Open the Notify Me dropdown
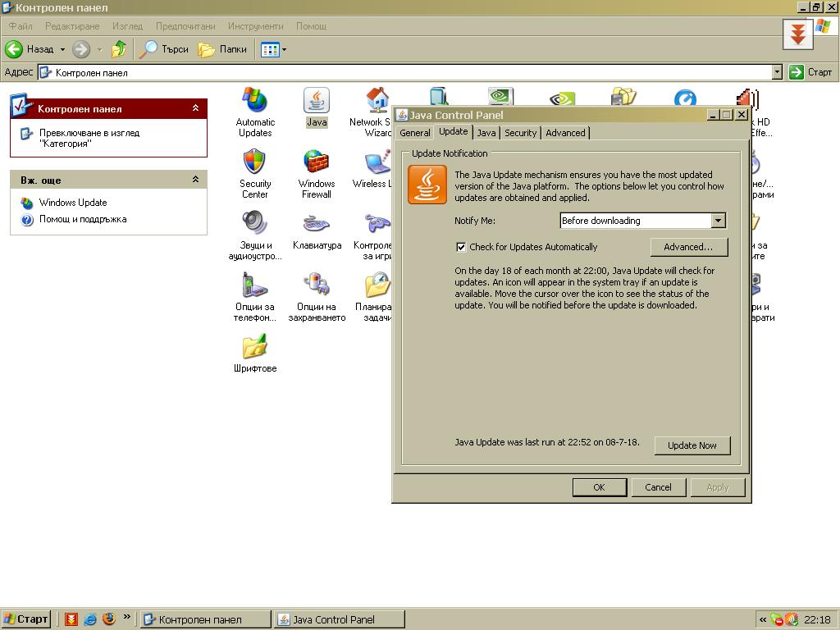Viewport: 840px width, 630px height. pyautogui.click(x=718, y=220)
